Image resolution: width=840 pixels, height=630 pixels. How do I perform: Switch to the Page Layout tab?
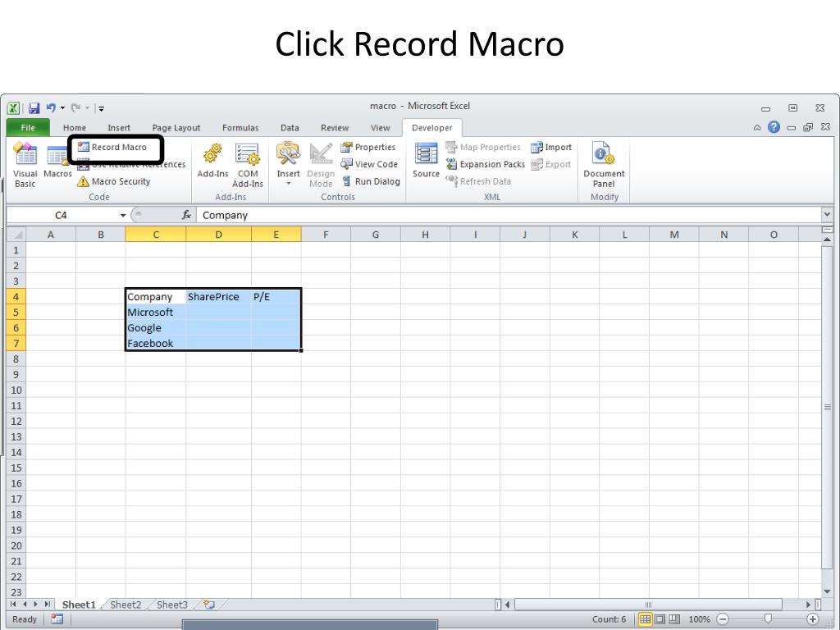click(176, 127)
